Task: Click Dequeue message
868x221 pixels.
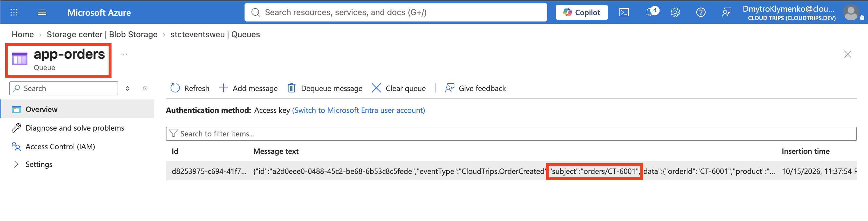Action: pos(325,88)
